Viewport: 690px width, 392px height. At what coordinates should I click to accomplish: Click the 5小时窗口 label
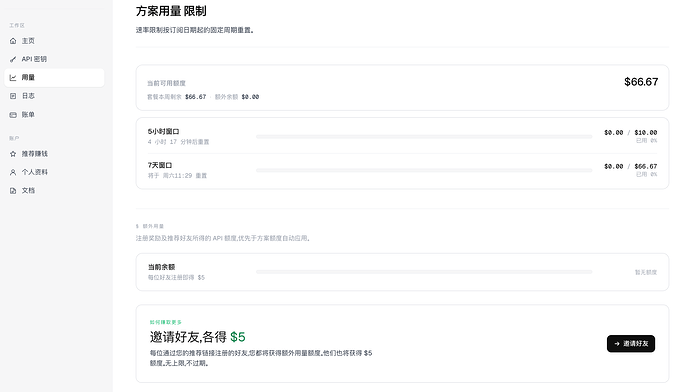coord(163,132)
